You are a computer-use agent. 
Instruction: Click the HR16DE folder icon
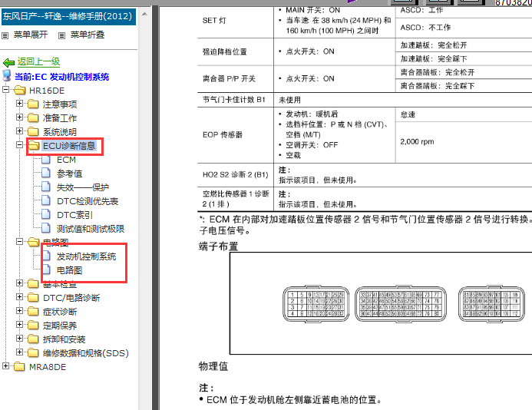click(x=20, y=91)
